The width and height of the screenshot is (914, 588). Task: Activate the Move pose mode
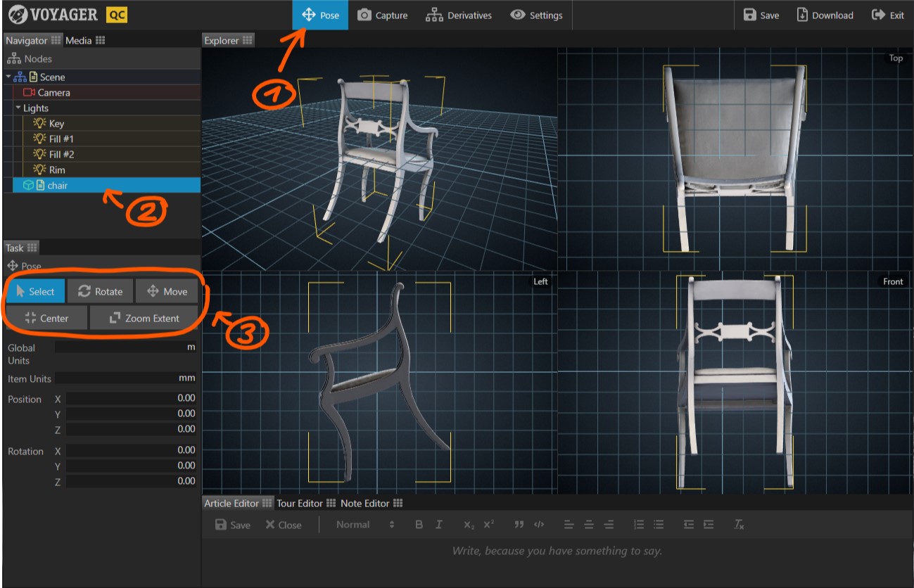click(167, 291)
